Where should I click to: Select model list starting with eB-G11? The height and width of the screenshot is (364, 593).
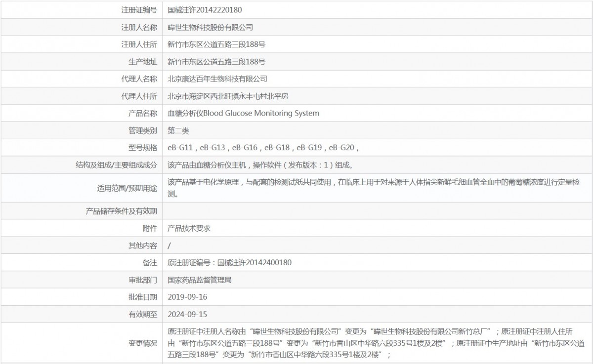pyautogui.click(x=263, y=148)
